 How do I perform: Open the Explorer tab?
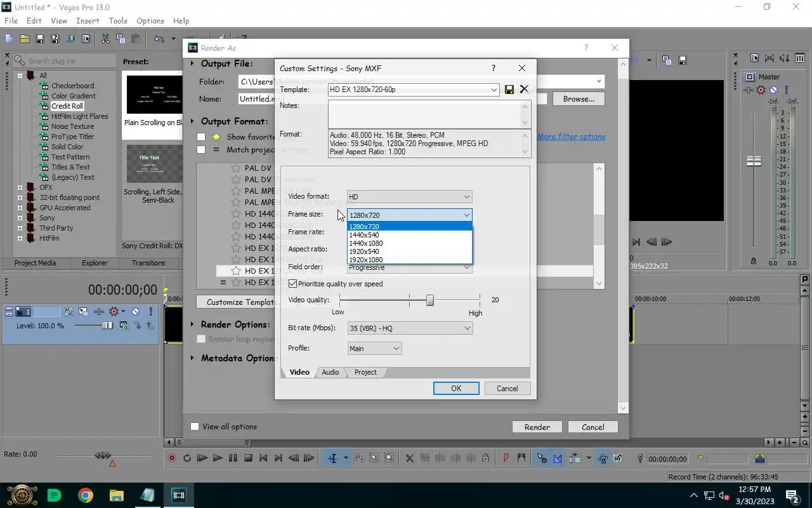[95, 263]
